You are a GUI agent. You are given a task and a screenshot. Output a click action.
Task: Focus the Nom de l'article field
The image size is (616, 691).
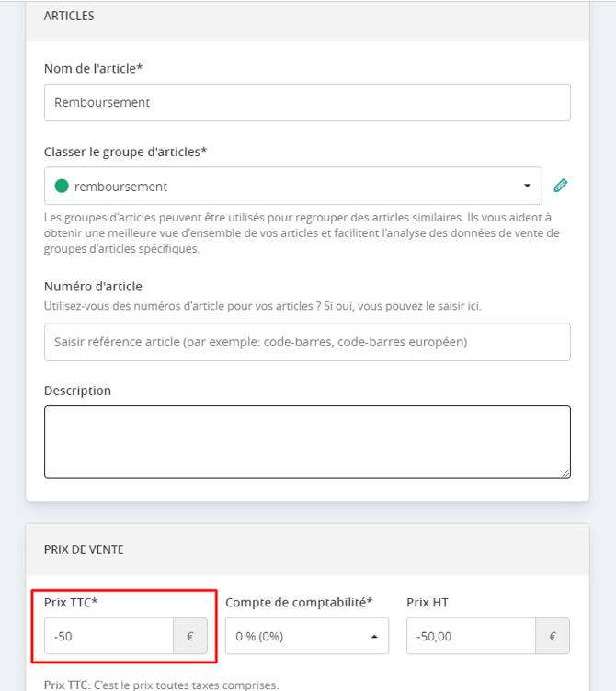[x=307, y=102]
